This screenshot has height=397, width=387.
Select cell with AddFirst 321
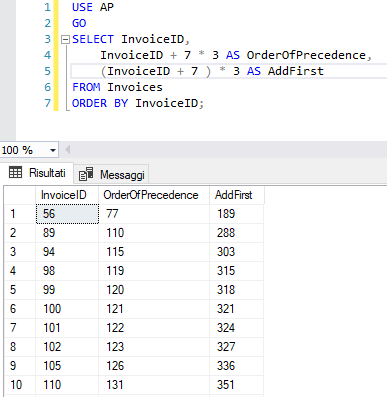point(237,309)
